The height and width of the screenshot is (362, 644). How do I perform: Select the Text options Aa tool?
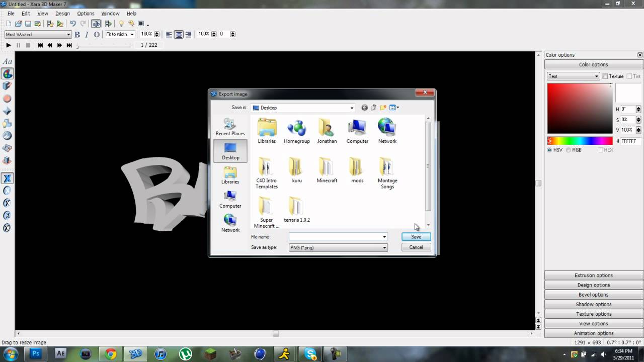click(7, 62)
